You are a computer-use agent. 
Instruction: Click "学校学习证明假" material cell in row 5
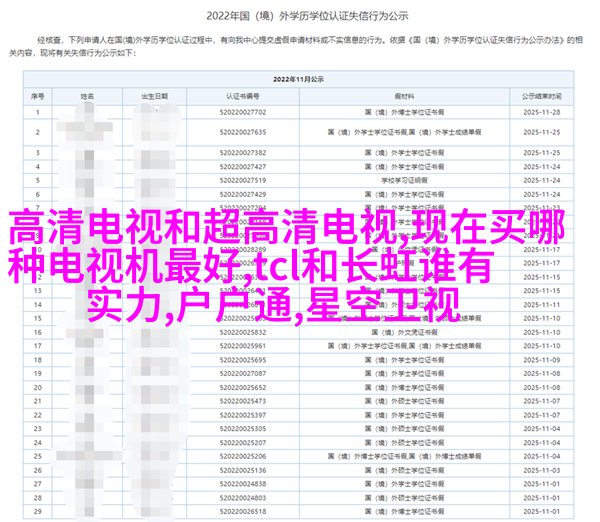pos(404,180)
